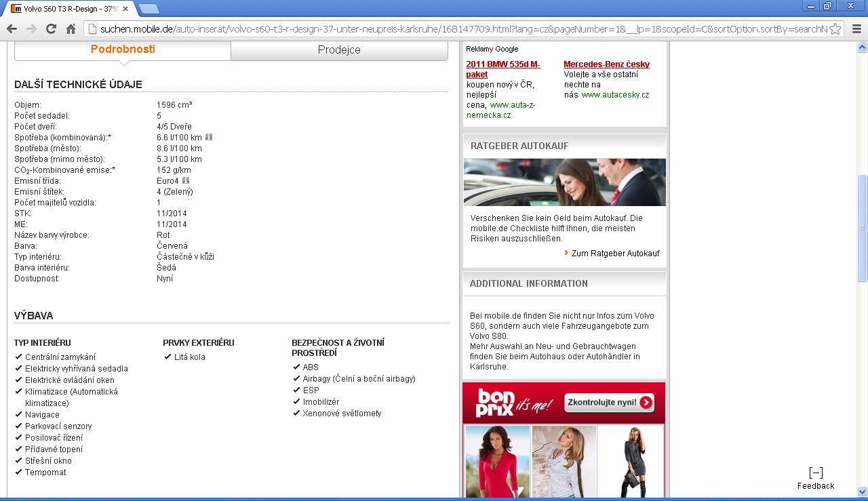Image resolution: width=868 pixels, height=501 pixels.
Task: Click the Ratgeber Autokauf banner image
Action: pos(564,182)
